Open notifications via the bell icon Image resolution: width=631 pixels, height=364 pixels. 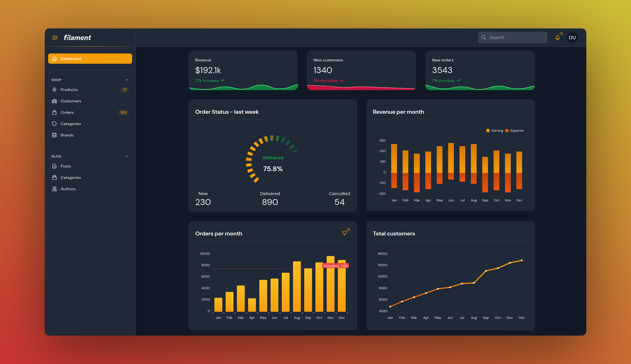(557, 38)
